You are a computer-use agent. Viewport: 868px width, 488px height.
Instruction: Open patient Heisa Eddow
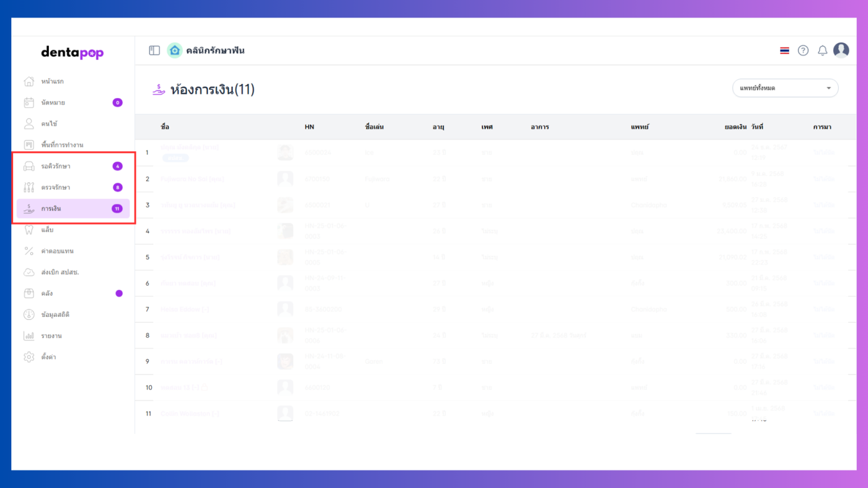[185, 309]
